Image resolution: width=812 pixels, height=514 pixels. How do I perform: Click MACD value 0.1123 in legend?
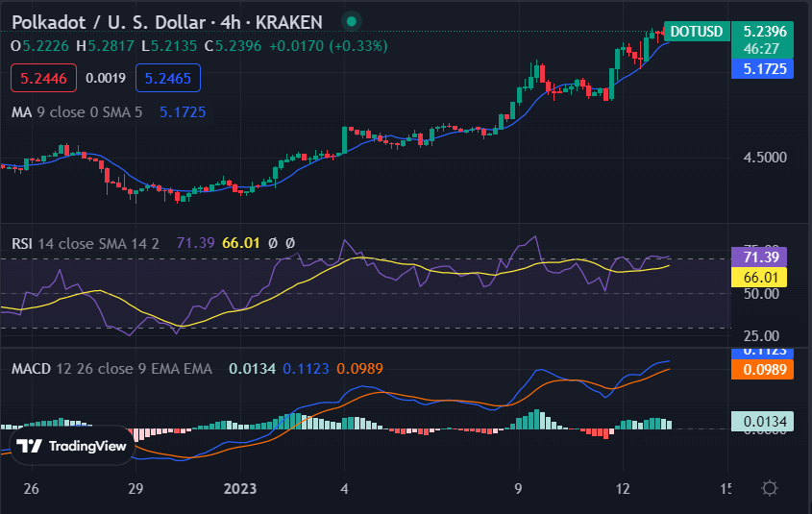click(306, 369)
